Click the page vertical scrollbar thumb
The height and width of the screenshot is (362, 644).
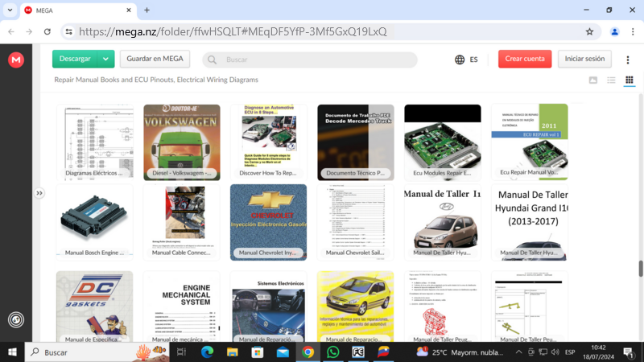(x=640, y=269)
